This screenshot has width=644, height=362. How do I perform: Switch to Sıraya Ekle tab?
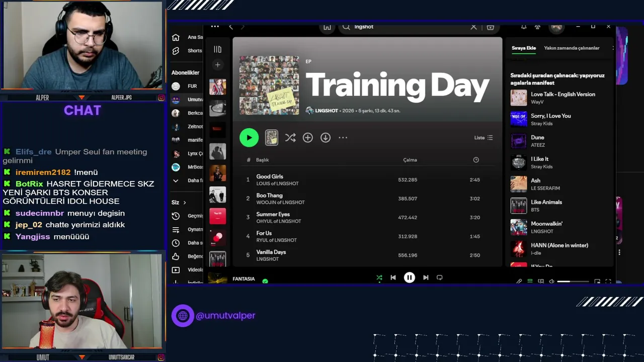pyautogui.click(x=524, y=48)
